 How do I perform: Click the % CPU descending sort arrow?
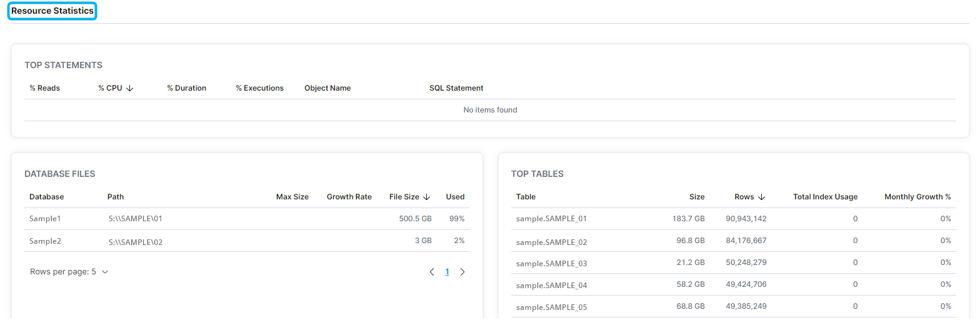click(x=130, y=88)
